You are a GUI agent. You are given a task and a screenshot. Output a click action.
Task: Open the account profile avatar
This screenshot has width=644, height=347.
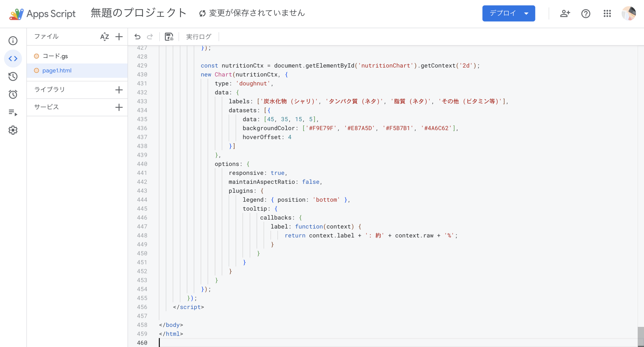(629, 14)
